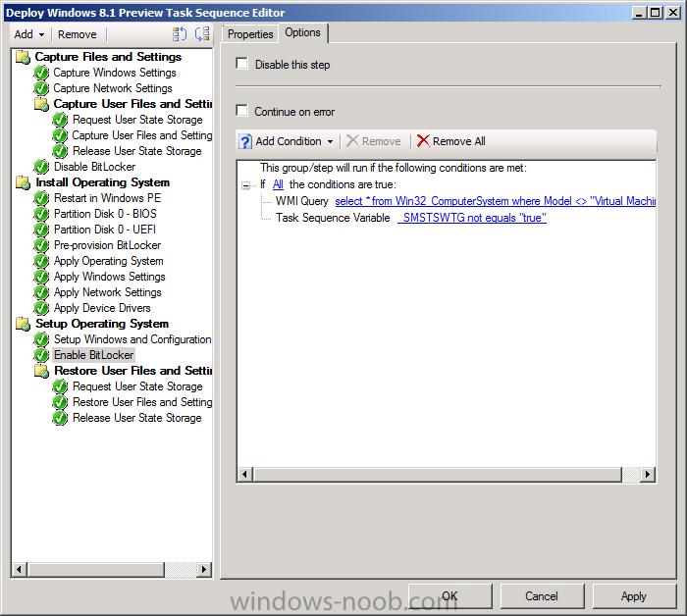Viewport: 687px width, 616px height.
Task: Click green check icon beside Capture Windows Settings
Action: coord(41,73)
